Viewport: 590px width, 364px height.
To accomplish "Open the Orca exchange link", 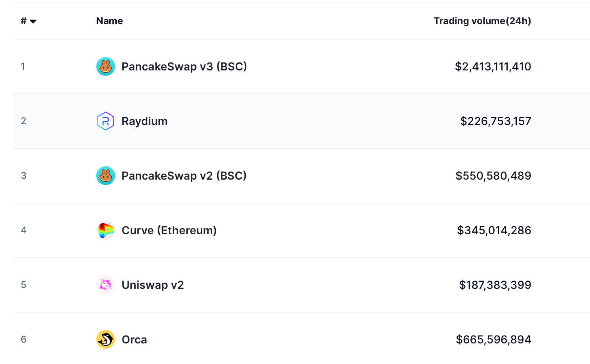I will point(134,339).
